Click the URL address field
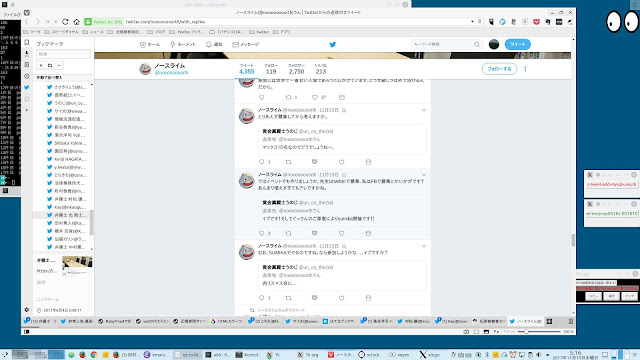The height and width of the screenshot is (360, 640). click(297, 22)
